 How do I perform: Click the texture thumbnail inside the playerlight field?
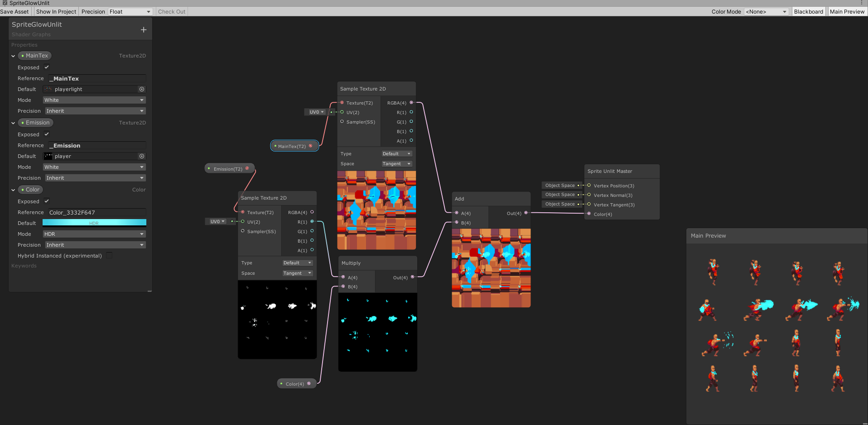pos(48,89)
